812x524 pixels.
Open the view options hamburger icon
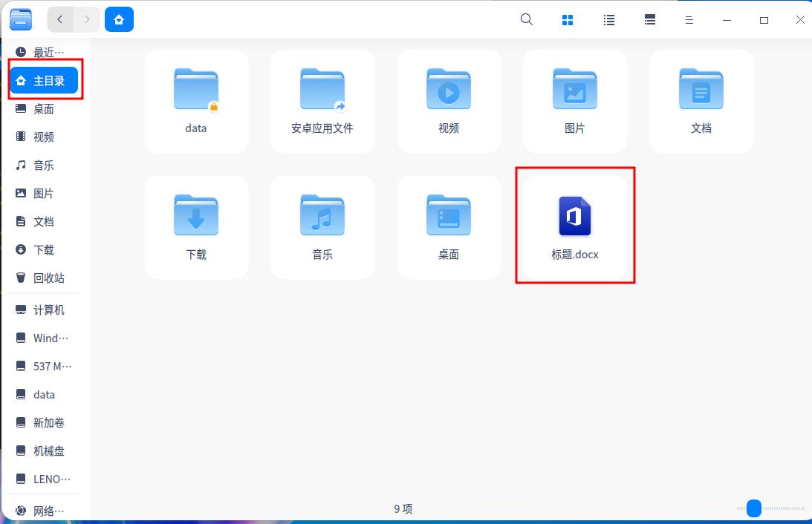tap(689, 19)
